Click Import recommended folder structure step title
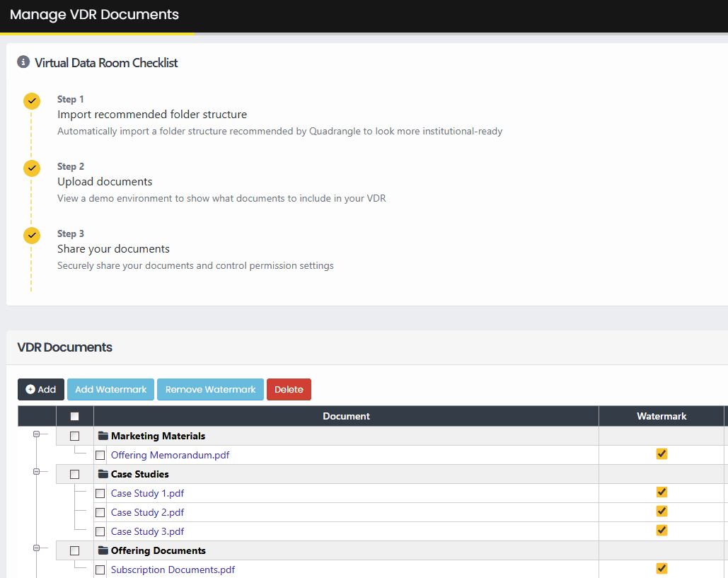 (152, 114)
